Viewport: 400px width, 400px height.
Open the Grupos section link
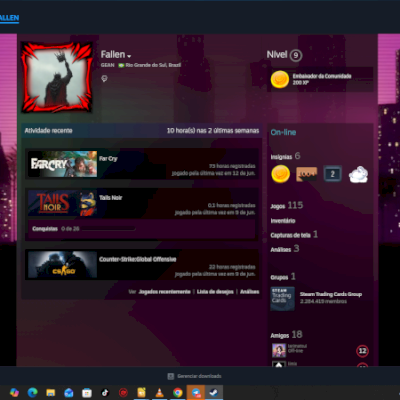(279, 277)
